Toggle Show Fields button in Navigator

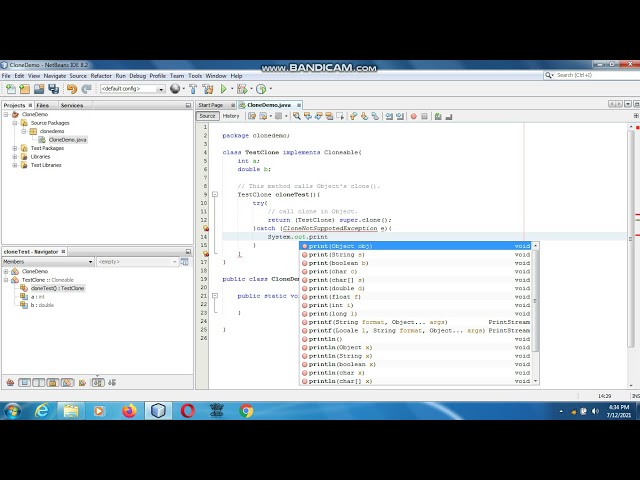24,382
